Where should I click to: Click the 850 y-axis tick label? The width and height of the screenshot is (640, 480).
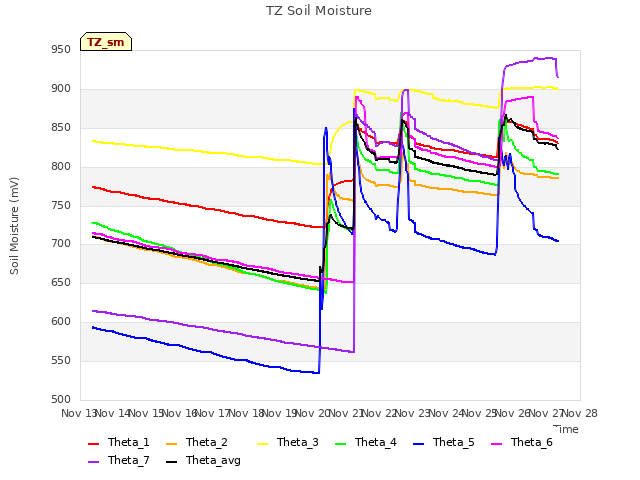61,128
